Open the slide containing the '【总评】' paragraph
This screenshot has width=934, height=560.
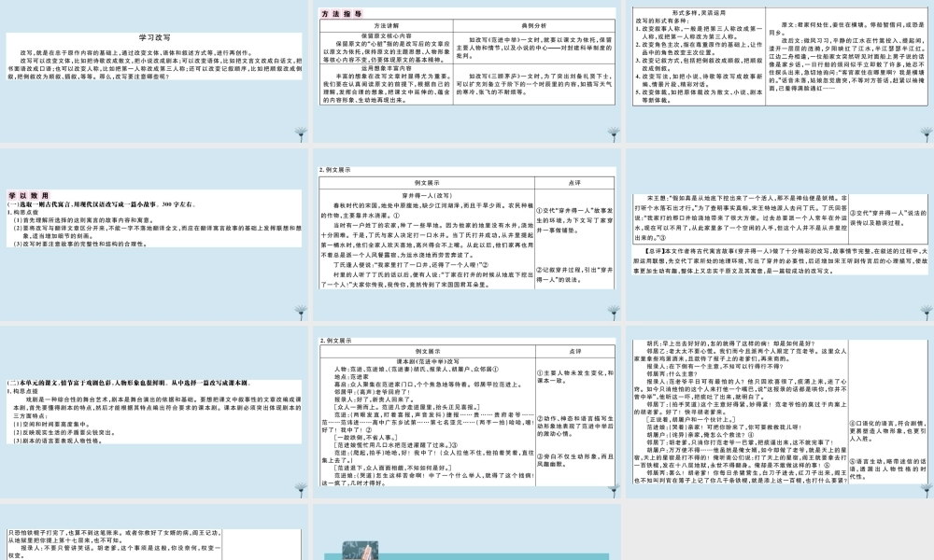point(780,234)
